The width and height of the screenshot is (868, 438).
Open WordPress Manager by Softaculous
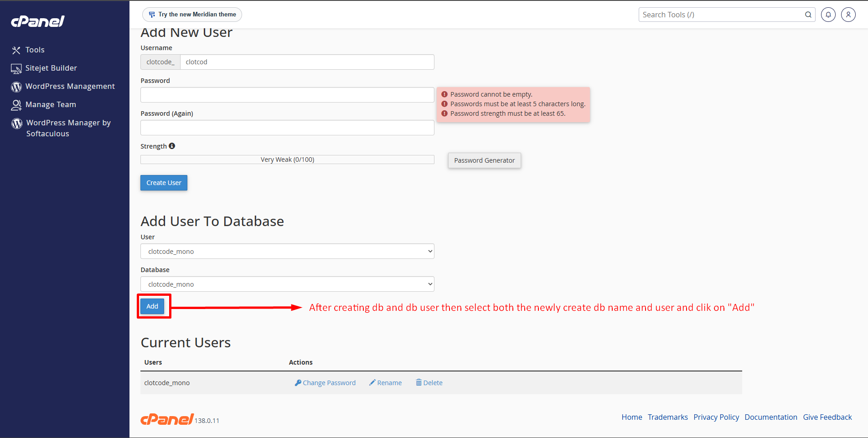[x=68, y=128]
